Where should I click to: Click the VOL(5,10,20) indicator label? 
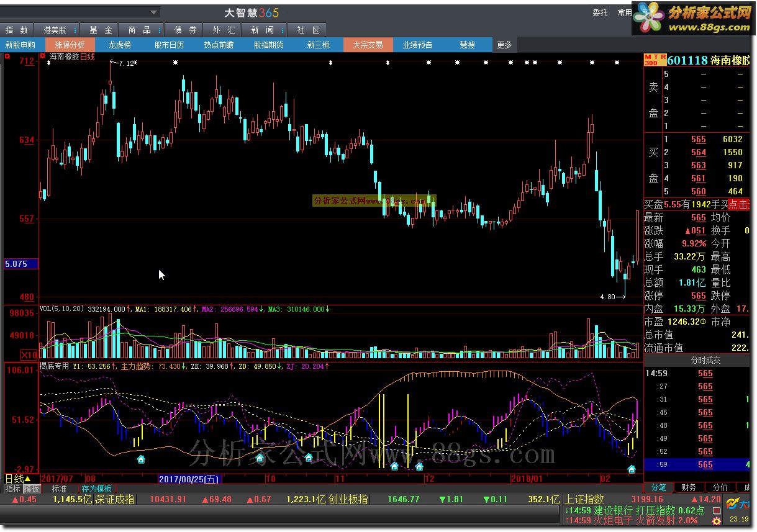click(x=62, y=309)
